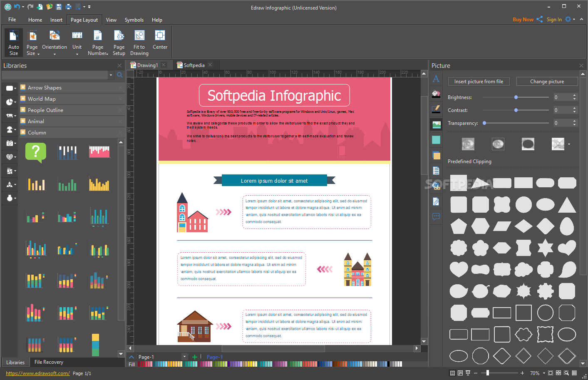Click the library search input field
This screenshot has height=380, width=588.
(55, 75)
